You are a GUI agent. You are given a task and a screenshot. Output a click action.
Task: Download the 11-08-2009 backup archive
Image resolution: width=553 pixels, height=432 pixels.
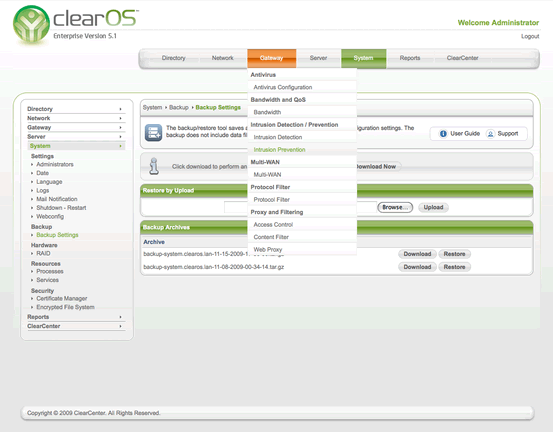point(417,267)
